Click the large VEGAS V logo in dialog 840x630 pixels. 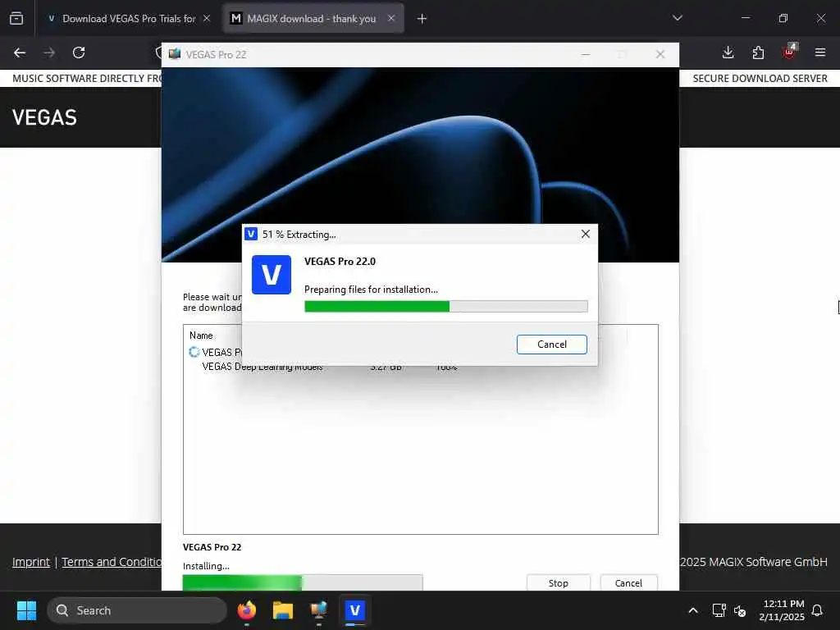272,275
